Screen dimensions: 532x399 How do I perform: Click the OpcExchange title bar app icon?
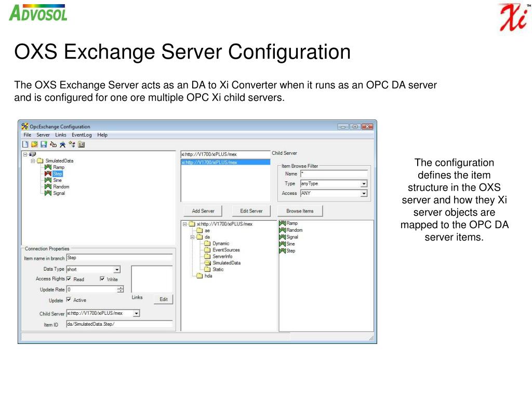tap(25, 126)
